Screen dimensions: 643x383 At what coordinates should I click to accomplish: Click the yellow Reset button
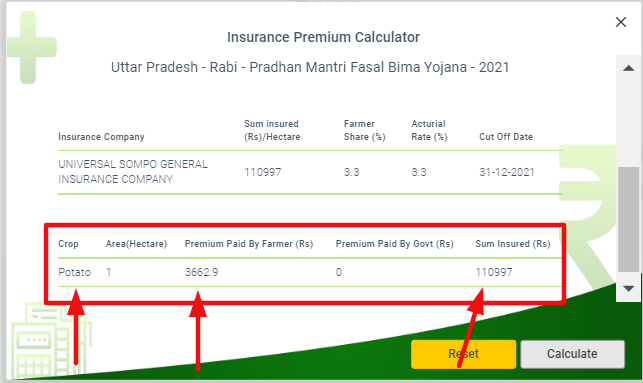coord(463,354)
